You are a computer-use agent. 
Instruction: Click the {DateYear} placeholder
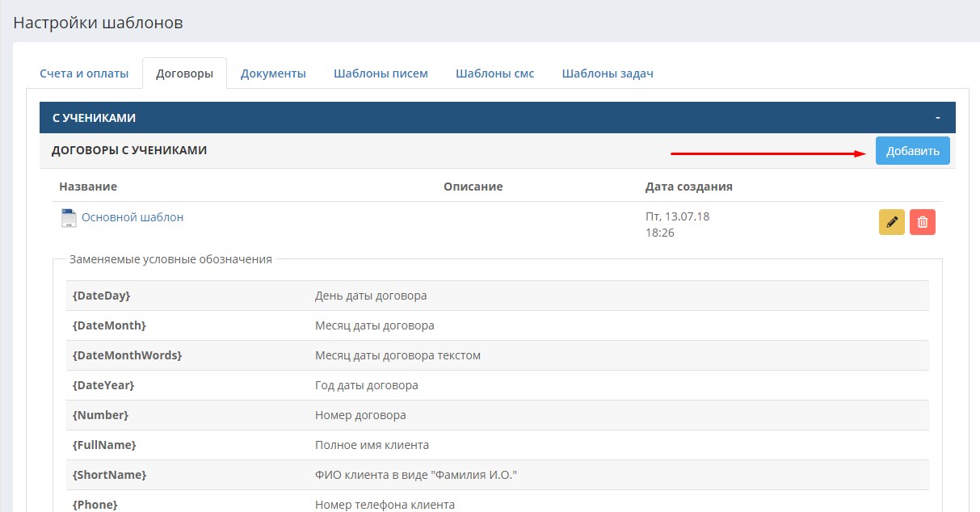point(103,385)
